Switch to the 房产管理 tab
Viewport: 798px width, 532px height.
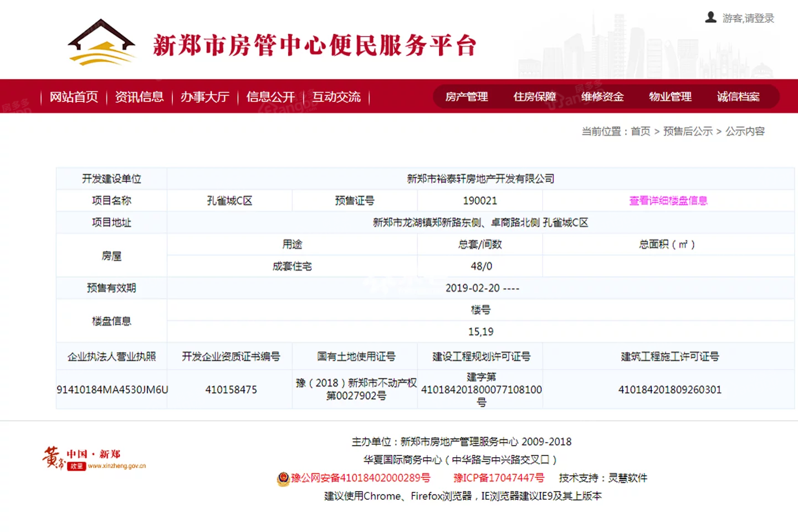(467, 97)
